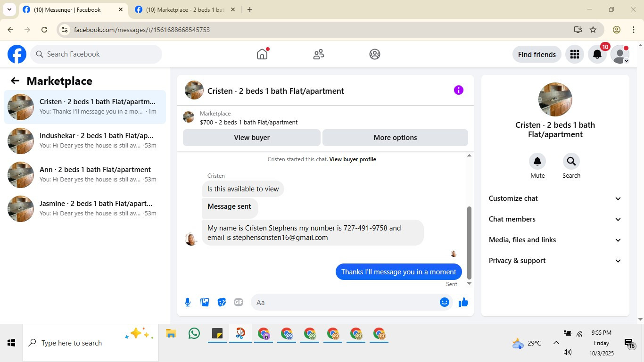This screenshot has height=362, width=644.
Task: Click the Find friends button
Action: pyautogui.click(x=537, y=54)
